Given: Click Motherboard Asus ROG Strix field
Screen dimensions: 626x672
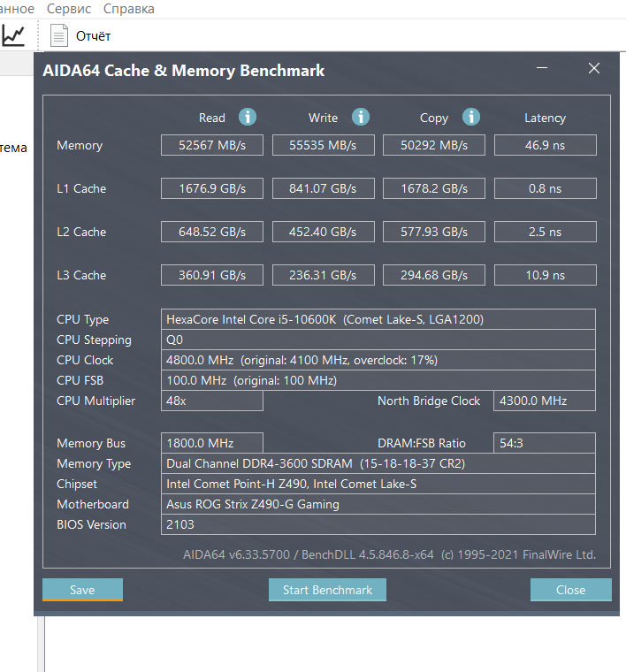Looking at the screenshot, I should (x=378, y=504).
